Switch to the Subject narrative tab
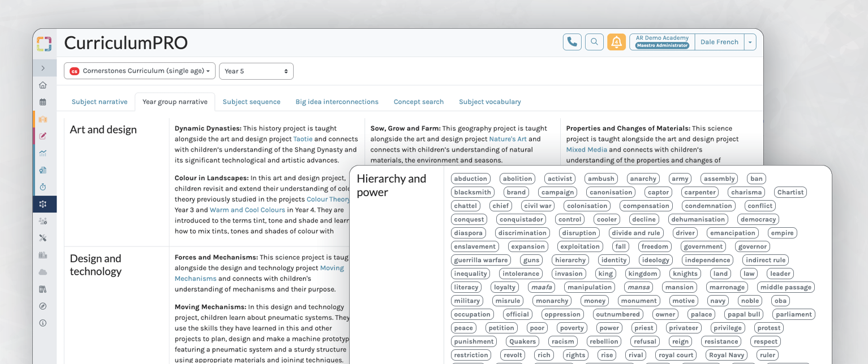Viewport: 868px width, 364px height. pyautogui.click(x=100, y=102)
